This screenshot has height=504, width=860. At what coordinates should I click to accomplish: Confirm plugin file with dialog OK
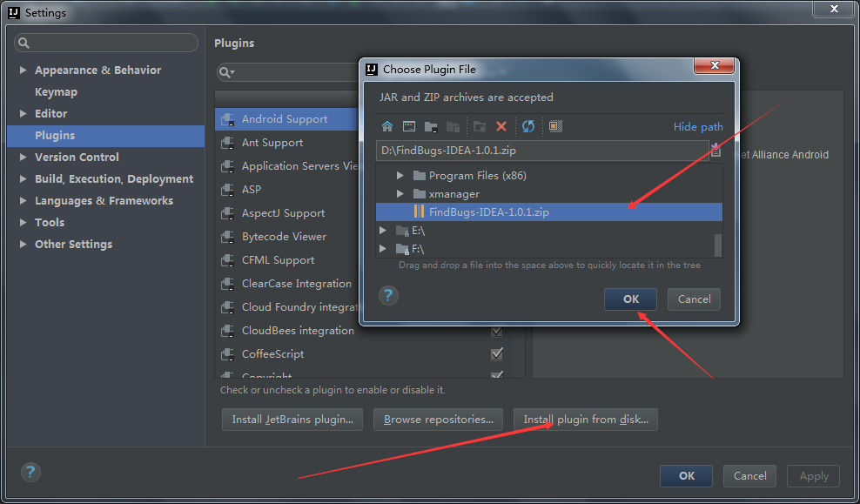631,299
